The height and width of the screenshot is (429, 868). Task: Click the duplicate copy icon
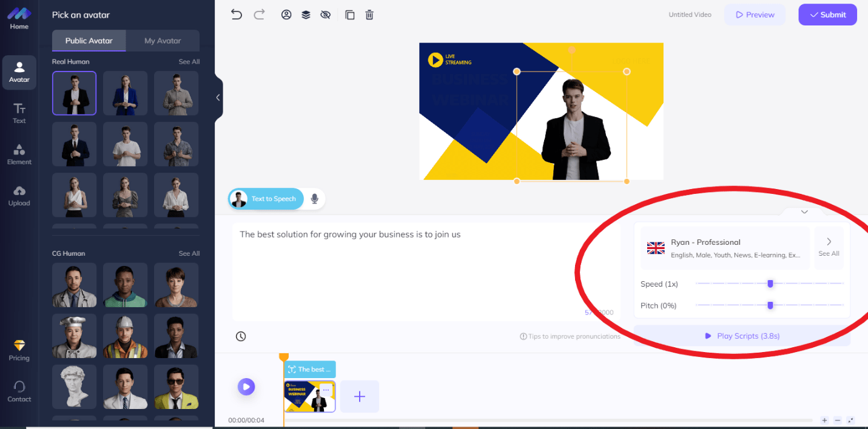pyautogui.click(x=350, y=15)
